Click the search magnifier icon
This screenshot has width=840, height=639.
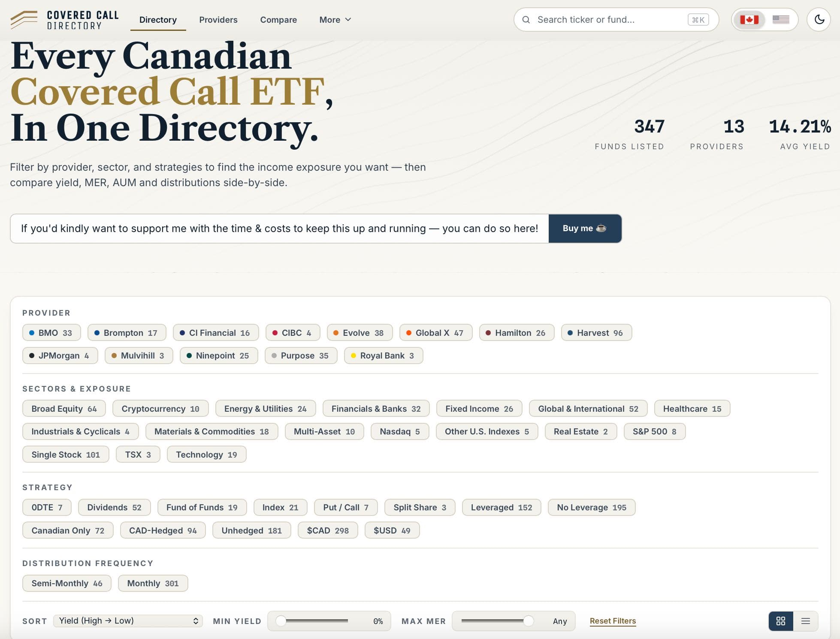pos(526,20)
